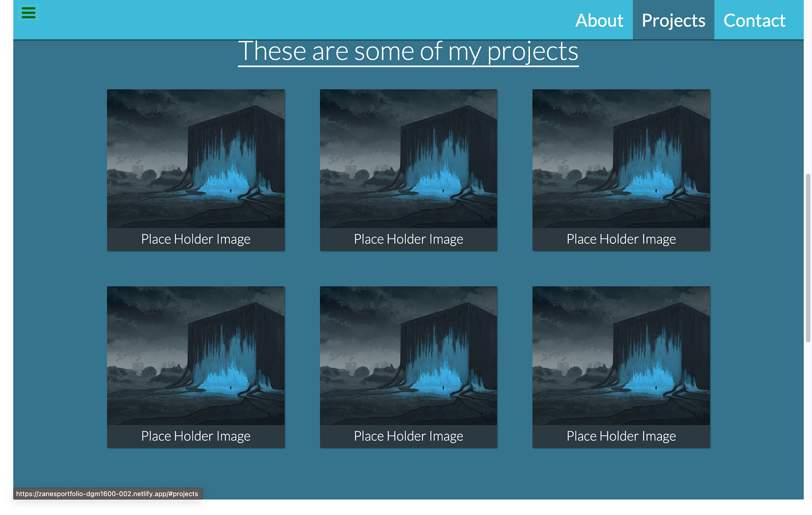Viewport: 812px width, 515px height.
Task: Click top-middle card's Place Holder Image caption
Action: pyautogui.click(x=409, y=239)
